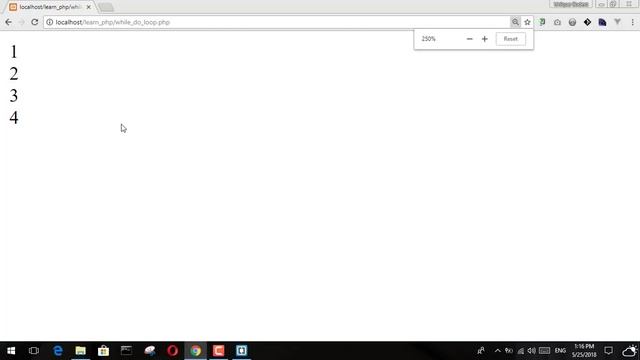Click the camera screenshot extension icon
This screenshot has width=640, height=360.
[x=557, y=22]
